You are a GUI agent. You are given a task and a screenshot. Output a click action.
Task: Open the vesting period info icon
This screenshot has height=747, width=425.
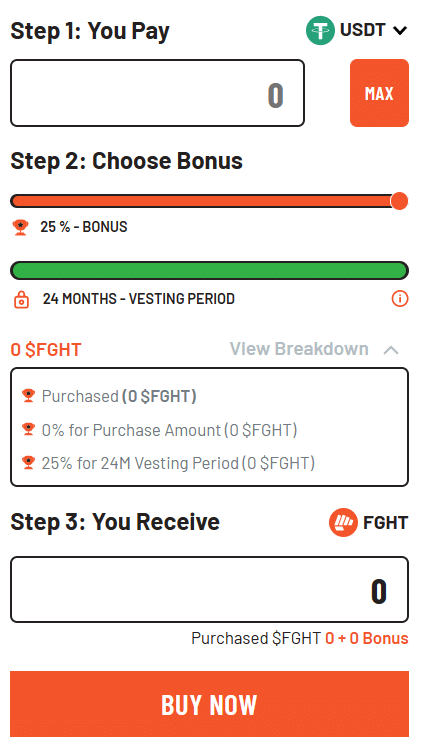pos(400,299)
